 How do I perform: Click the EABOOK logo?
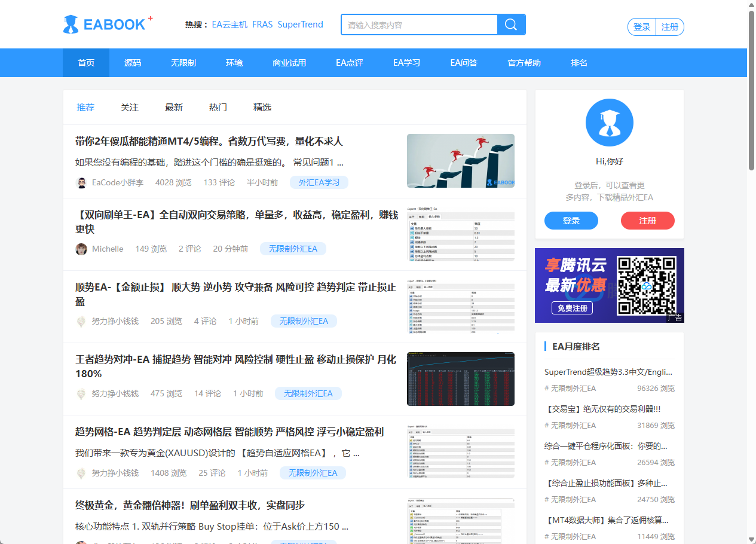(x=108, y=23)
